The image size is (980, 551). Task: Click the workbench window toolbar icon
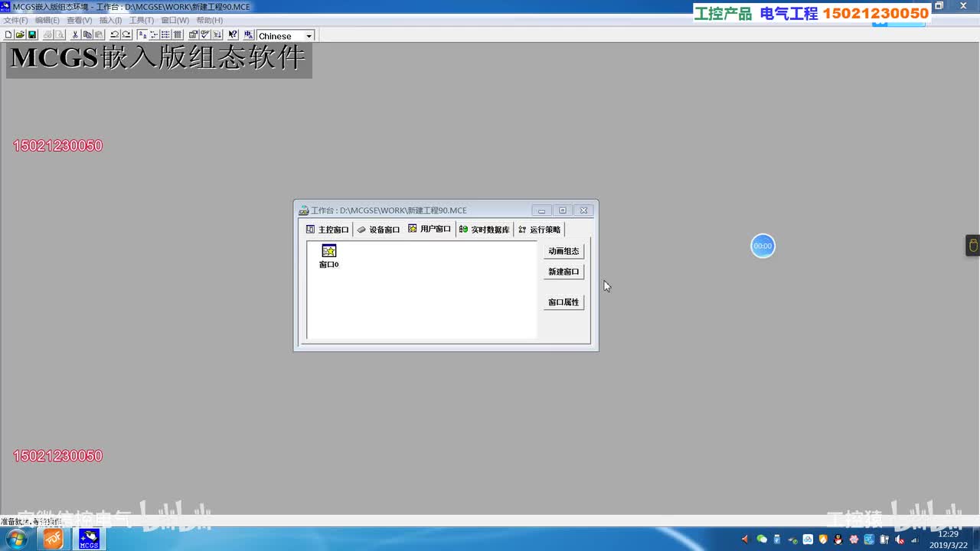[x=194, y=35]
